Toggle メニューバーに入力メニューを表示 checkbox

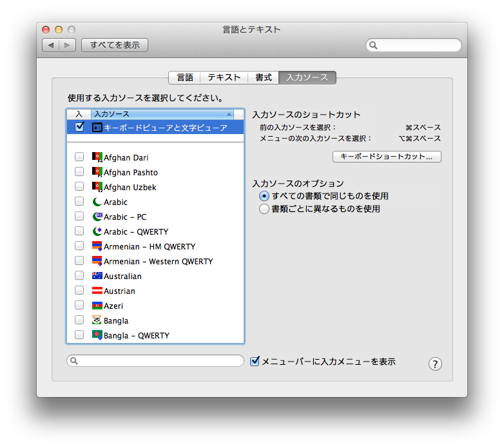255,361
